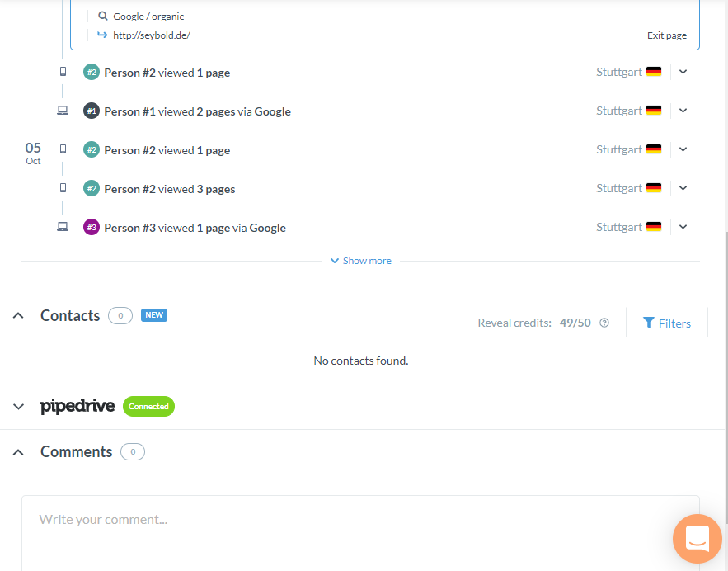Expand the pipedrive integration section

(x=17, y=406)
